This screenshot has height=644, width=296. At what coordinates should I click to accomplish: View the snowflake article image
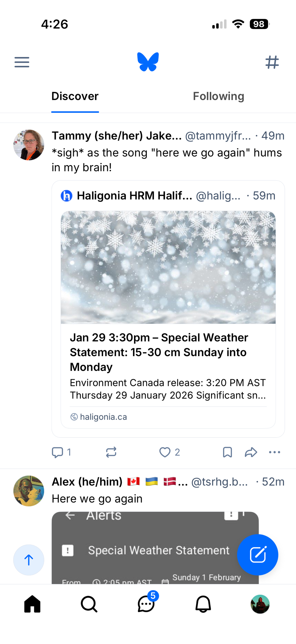(x=168, y=267)
